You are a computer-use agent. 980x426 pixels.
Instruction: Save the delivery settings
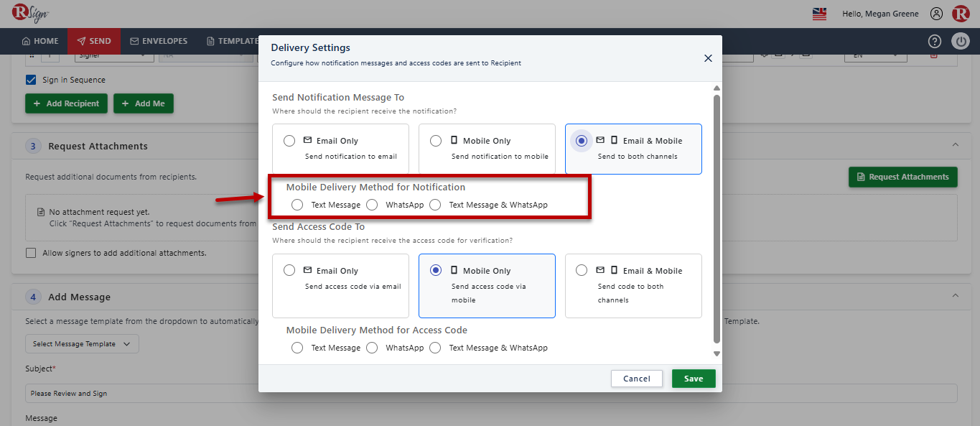pos(694,379)
